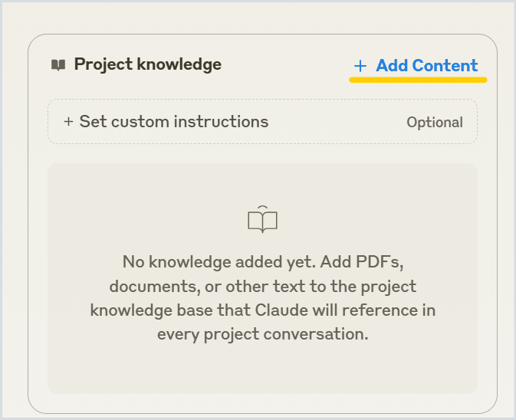Click the empty knowledge base panel background

tap(262, 369)
